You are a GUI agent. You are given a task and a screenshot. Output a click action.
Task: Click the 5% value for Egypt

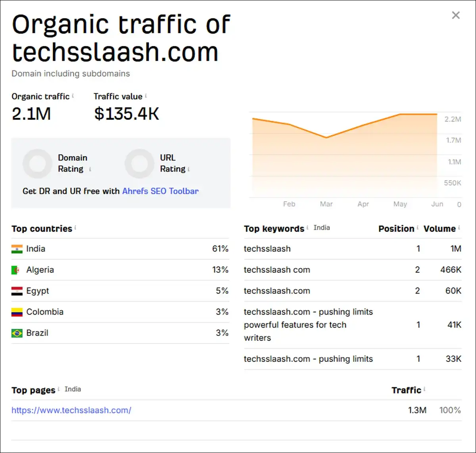click(x=222, y=291)
